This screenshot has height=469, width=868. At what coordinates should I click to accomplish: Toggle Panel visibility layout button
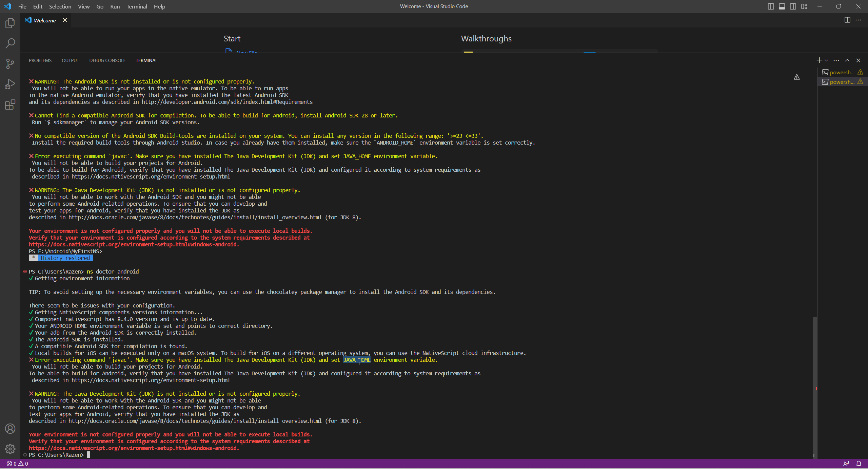782,6
